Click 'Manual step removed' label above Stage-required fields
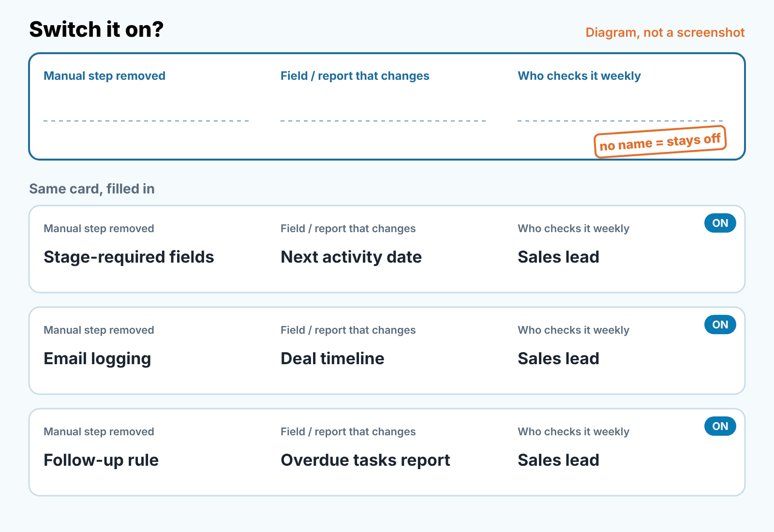 [99, 228]
